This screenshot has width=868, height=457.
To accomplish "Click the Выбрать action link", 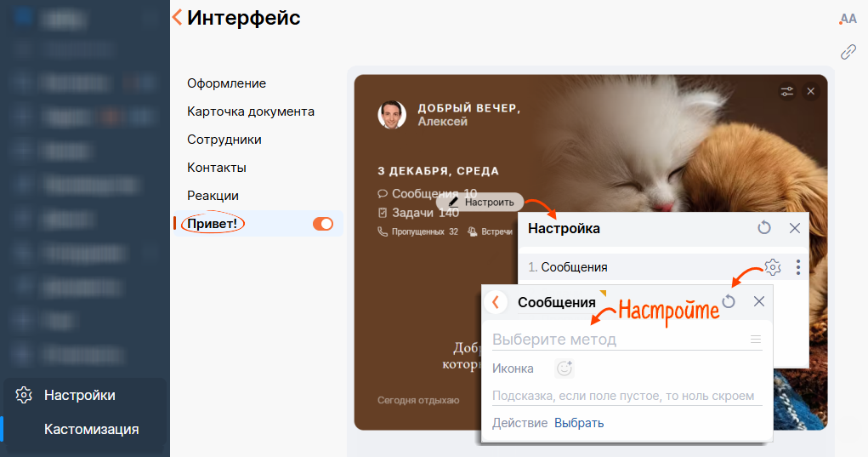I will point(579,423).
